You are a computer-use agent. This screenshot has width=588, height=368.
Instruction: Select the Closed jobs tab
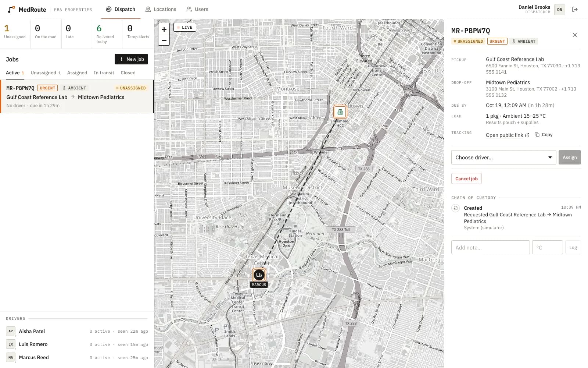128,73
